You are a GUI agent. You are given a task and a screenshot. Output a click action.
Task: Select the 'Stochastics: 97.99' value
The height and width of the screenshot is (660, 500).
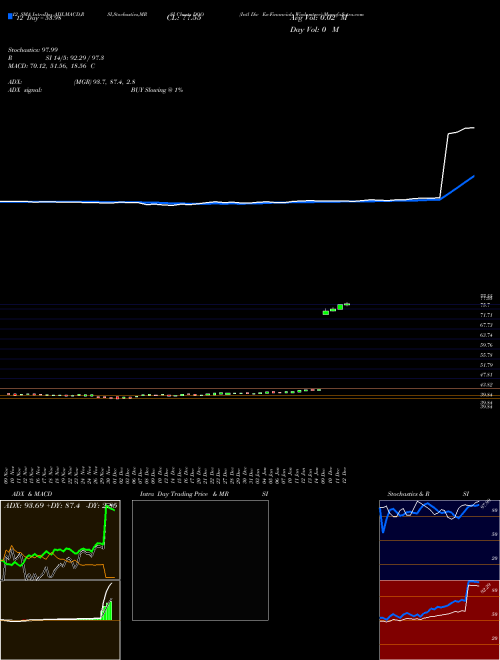pos(33,50)
